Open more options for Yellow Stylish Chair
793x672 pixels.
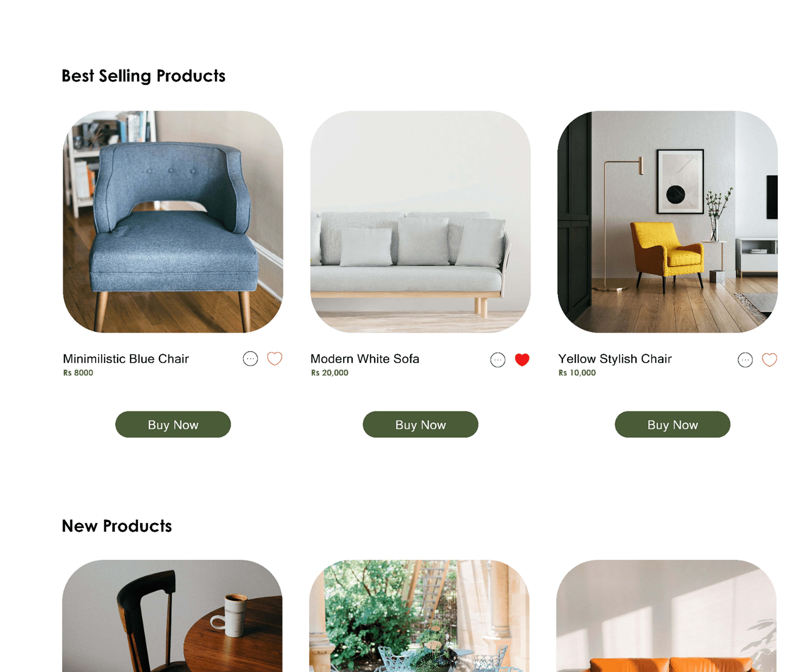point(745,360)
